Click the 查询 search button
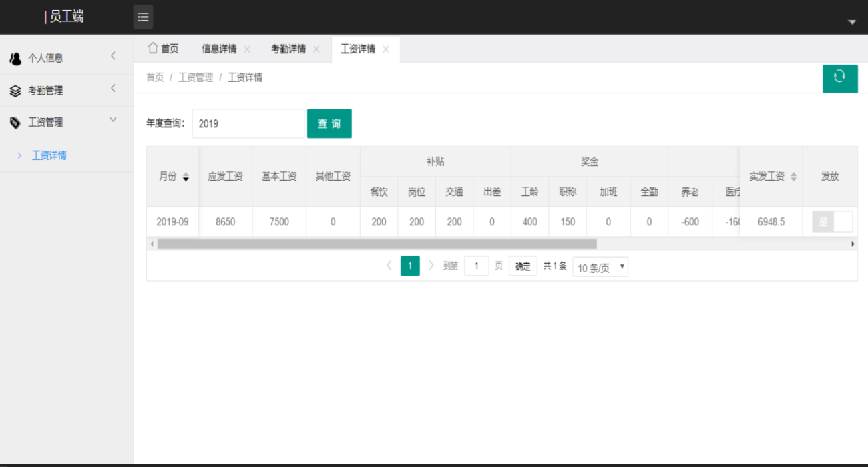The height and width of the screenshot is (467, 868). click(329, 123)
